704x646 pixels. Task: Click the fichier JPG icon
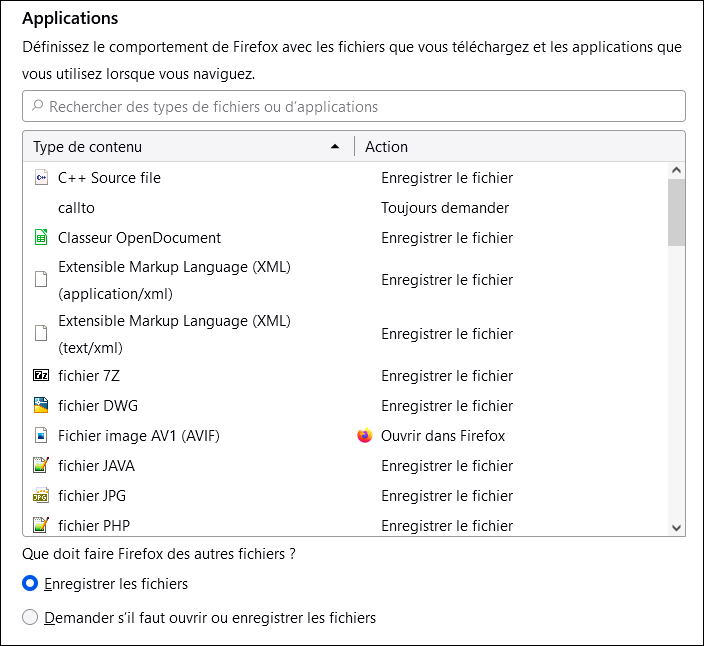click(x=41, y=496)
